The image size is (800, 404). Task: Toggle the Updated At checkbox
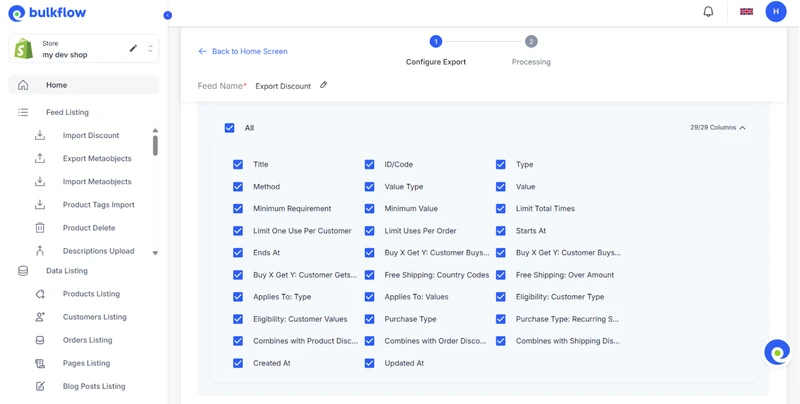coord(369,363)
